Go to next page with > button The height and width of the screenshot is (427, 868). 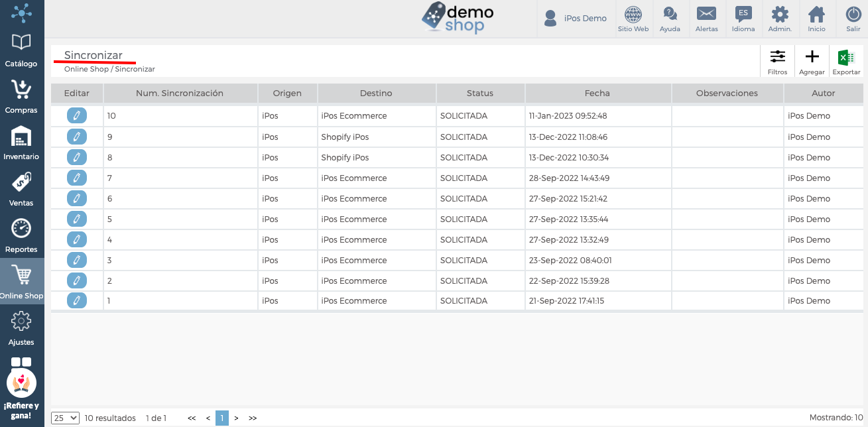click(236, 418)
